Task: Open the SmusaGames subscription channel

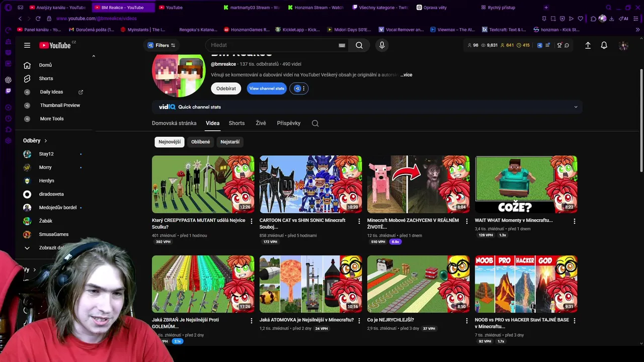Action: click(x=54, y=234)
